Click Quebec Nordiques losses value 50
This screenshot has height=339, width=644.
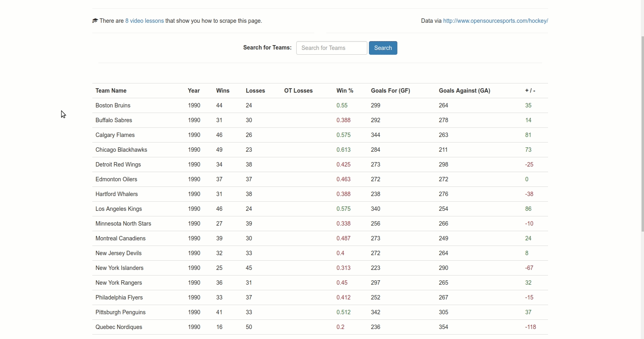tap(249, 327)
